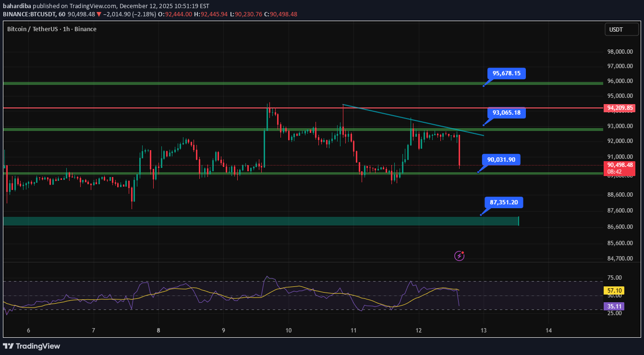Toggle the 94,209.85 red resistance line label
The height and width of the screenshot is (355, 644).
619,108
